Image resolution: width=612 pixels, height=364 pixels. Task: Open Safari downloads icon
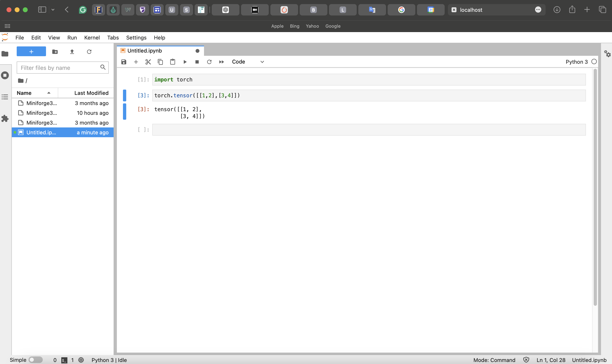click(x=557, y=10)
